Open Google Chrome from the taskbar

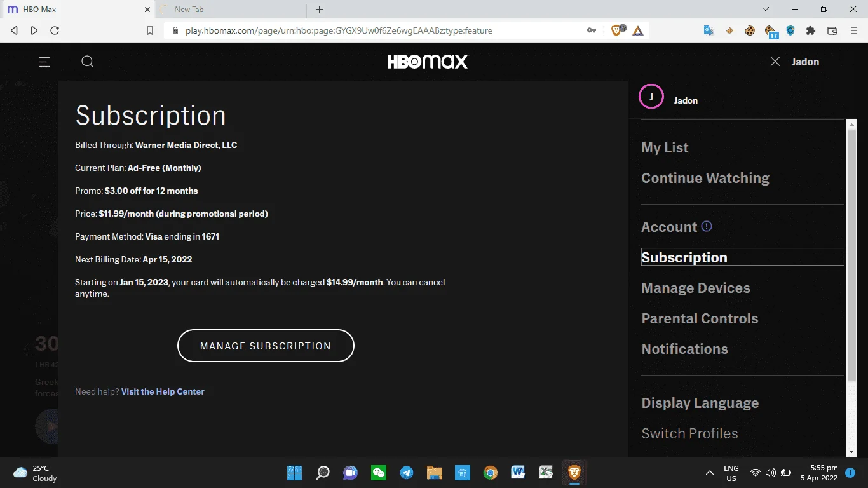(x=490, y=473)
